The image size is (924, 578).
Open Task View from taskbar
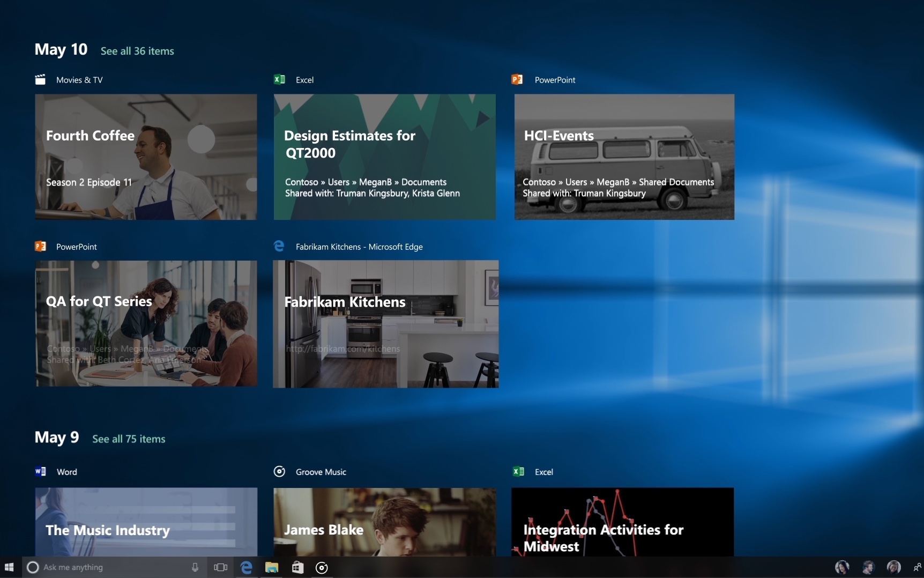(x=220, y=567)
